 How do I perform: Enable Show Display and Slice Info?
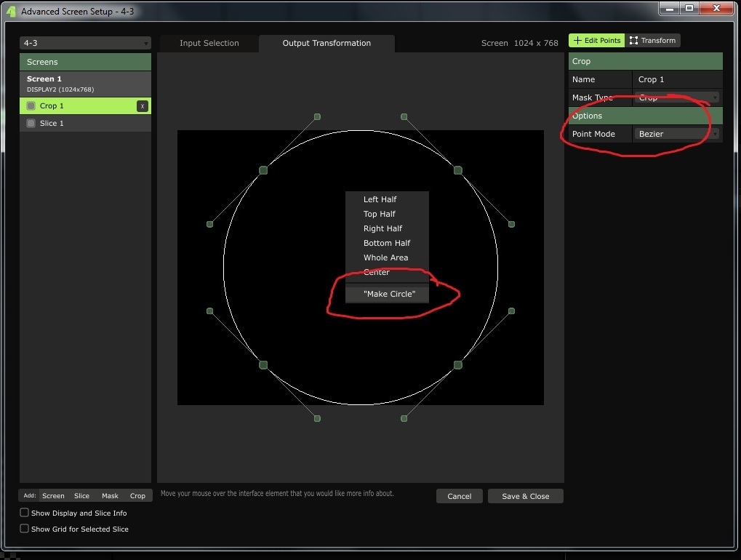click(x=25, y=513)
